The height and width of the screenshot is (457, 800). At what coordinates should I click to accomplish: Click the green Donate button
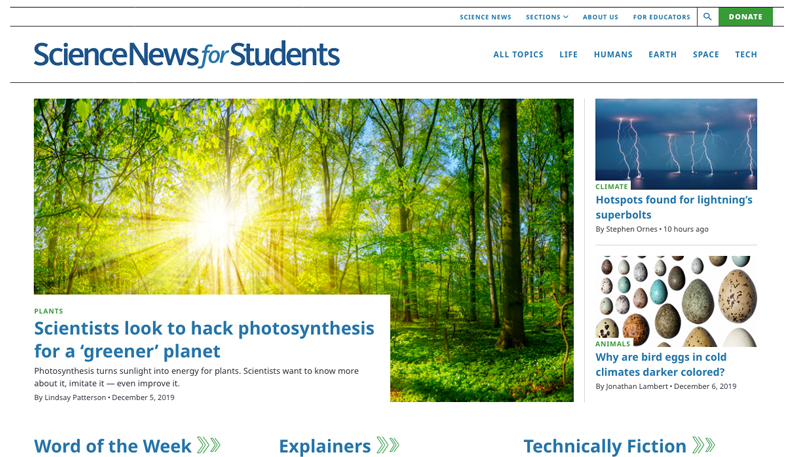[745, 17]
